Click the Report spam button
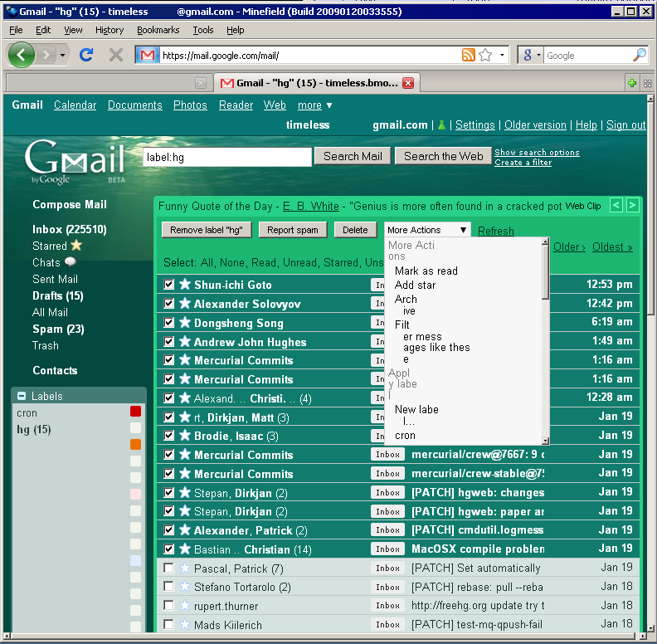The image size is (657, 644). pos(293,230)
